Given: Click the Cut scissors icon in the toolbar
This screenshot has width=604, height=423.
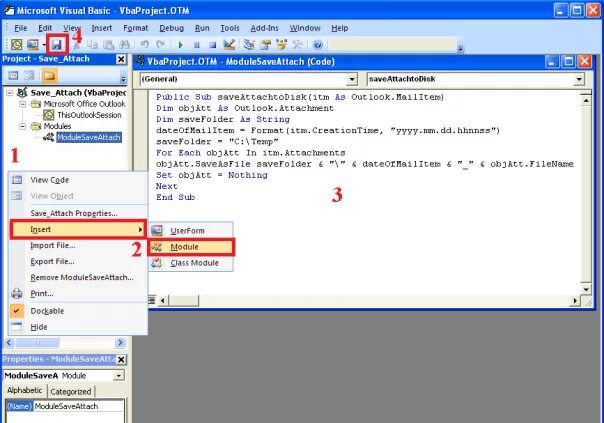Looking at the screenshot, I should point(76,45).
